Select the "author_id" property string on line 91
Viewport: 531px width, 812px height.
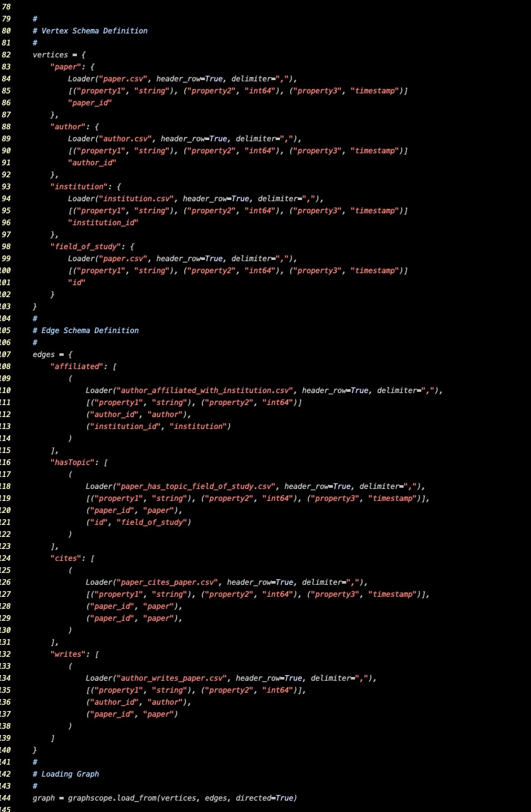tap(91, 163)
